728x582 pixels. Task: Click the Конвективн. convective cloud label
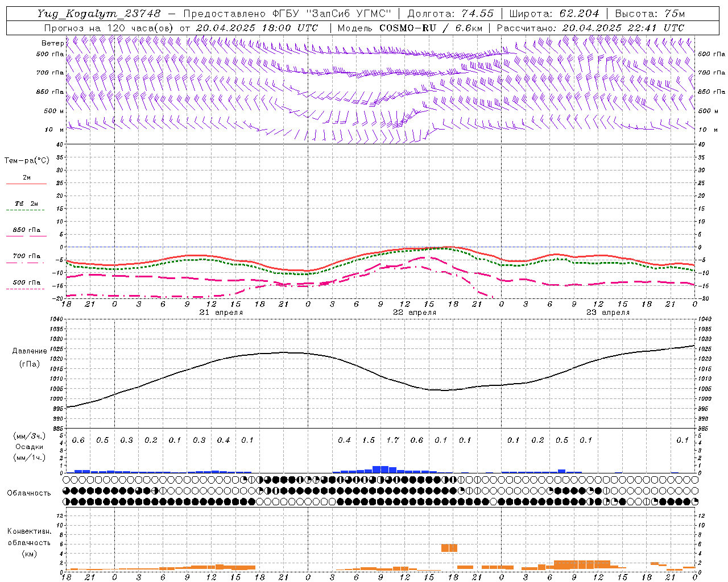point(29,531)
